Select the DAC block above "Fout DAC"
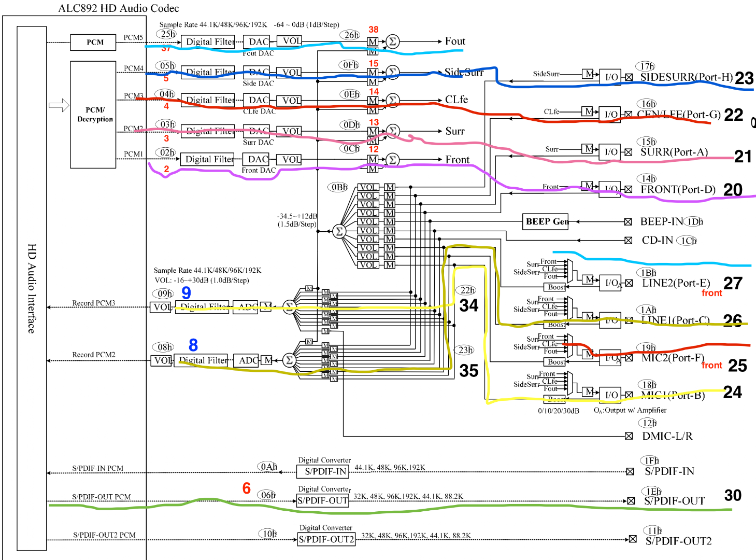The height and width of the screenshot is (560, 756). 258,41
